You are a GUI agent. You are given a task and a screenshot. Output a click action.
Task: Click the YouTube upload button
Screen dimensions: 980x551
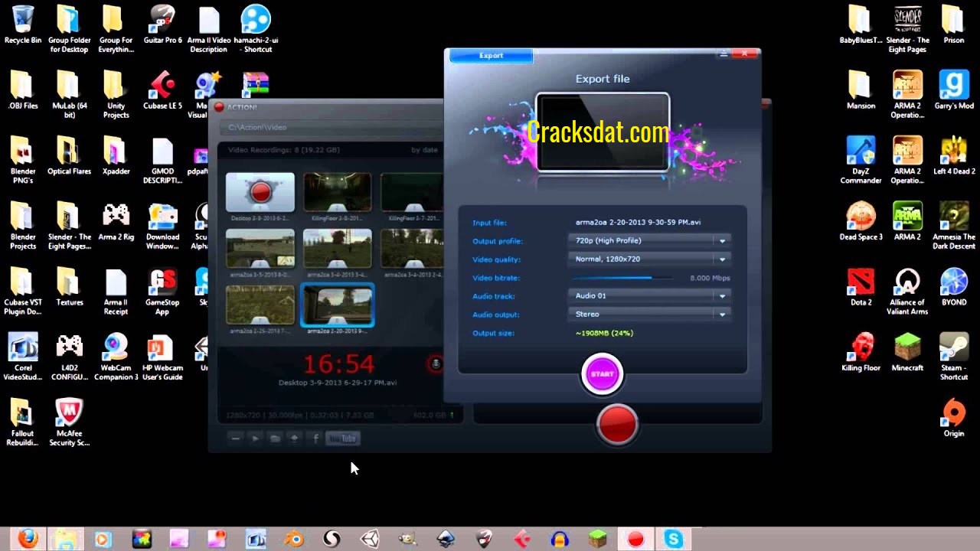342,439
